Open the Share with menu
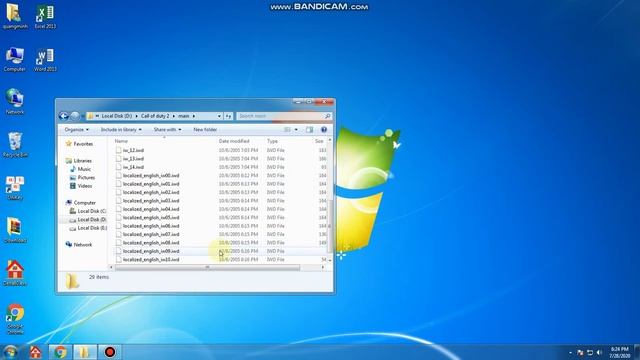 tap(167, 129)
